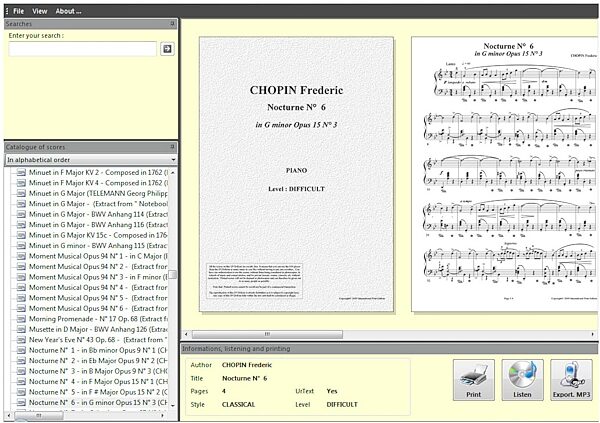Click score icon beside Minuet in G Major KV 15c
The width and height of the screenshot is (600, 423).
point(21,235)
